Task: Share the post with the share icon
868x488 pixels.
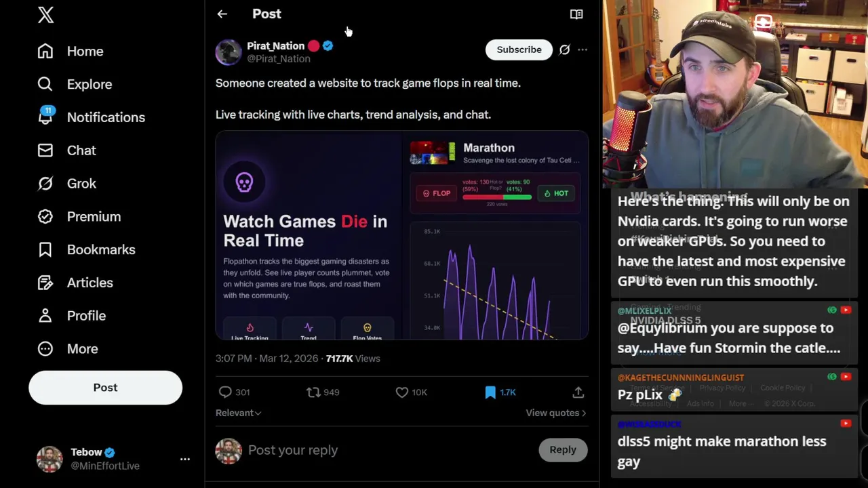Action: pos(578,392)
